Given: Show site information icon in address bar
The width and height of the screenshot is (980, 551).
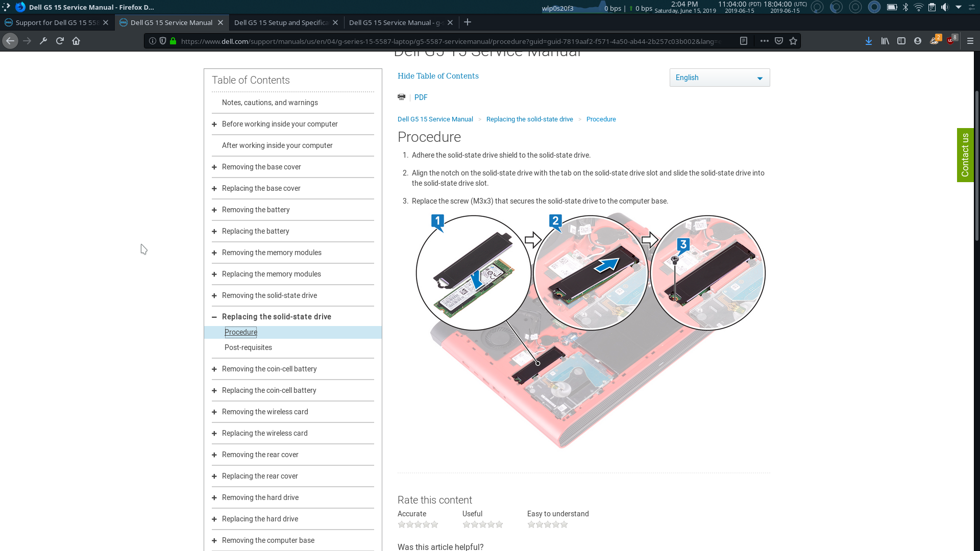Looking at the screenshot, I should click(153, 41).
